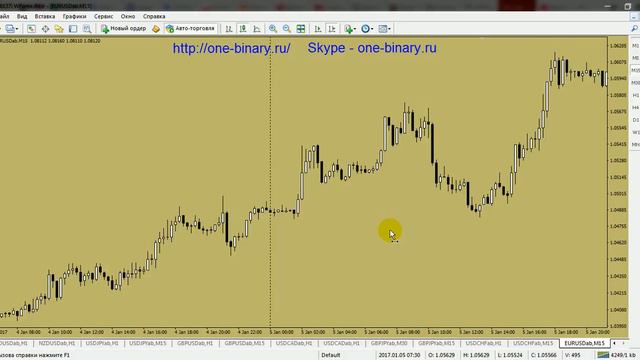Toggle the Terminal panel icon
This screenshot has height=360, width=640.
pos(73,29)
